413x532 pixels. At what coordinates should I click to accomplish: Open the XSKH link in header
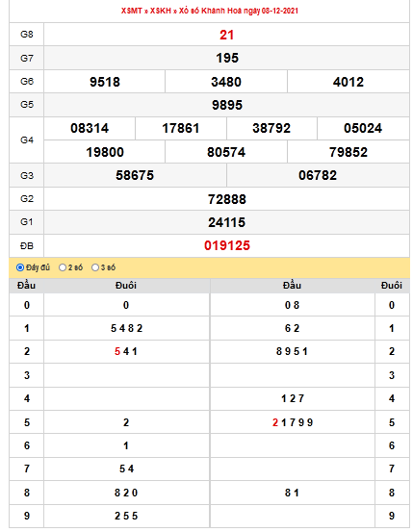click(161, 11)
